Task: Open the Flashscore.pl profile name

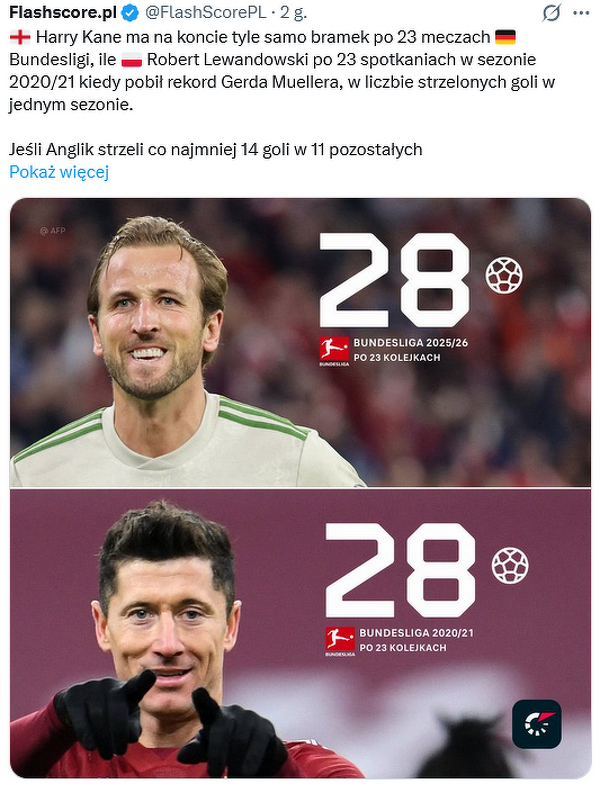Action: 63,12
